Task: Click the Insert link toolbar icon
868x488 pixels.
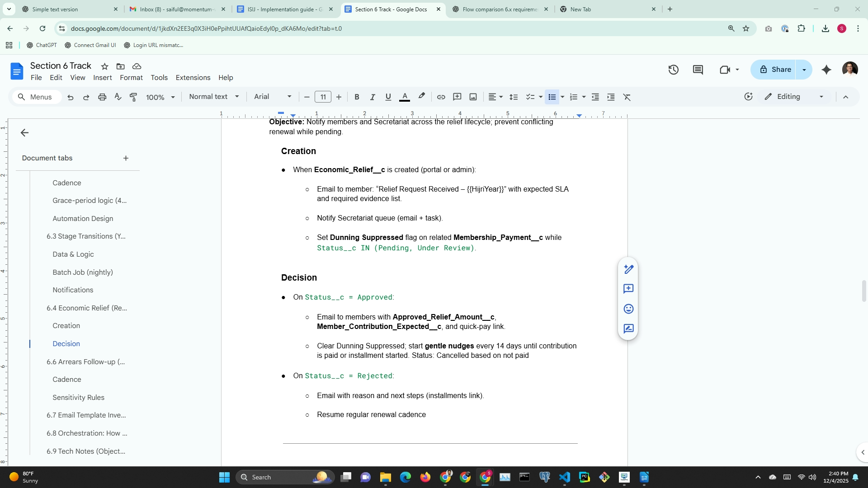Action: [x=441, y=97]
